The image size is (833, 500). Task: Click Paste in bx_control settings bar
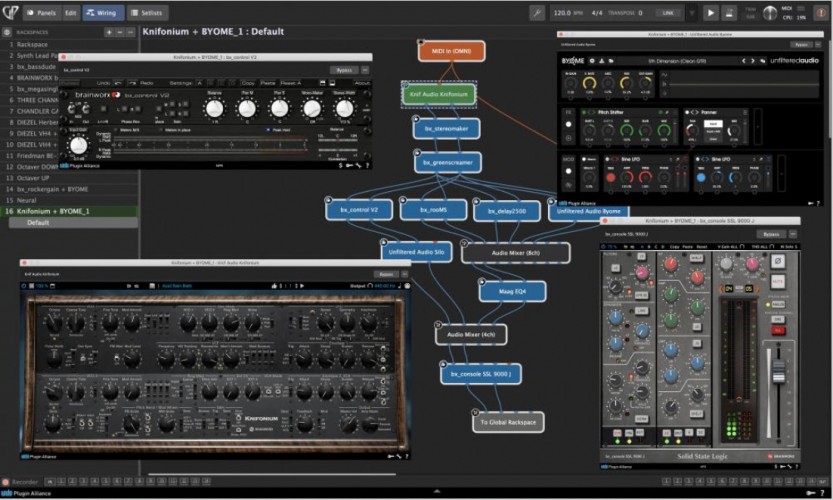pos(268,83)
